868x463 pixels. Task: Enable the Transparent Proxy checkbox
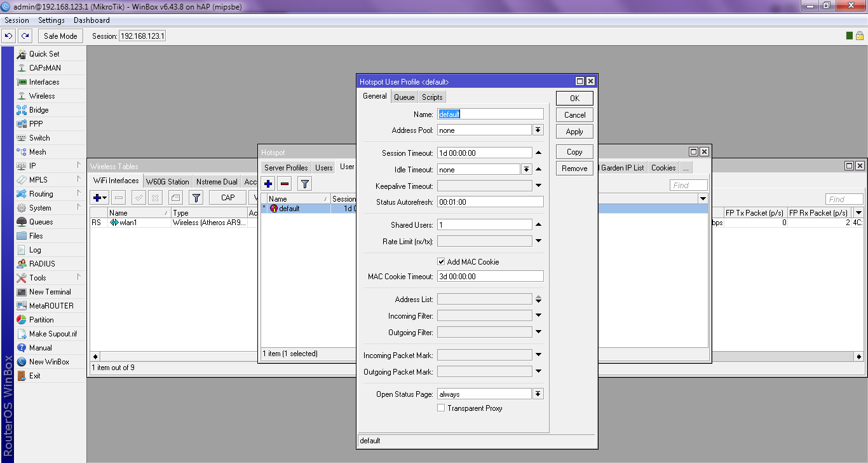point(441,408)
